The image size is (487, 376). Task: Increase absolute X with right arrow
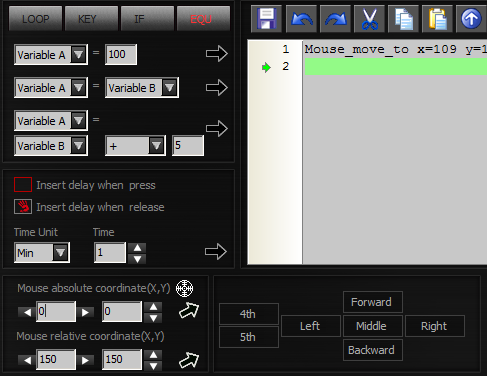[x=85, y=312]
